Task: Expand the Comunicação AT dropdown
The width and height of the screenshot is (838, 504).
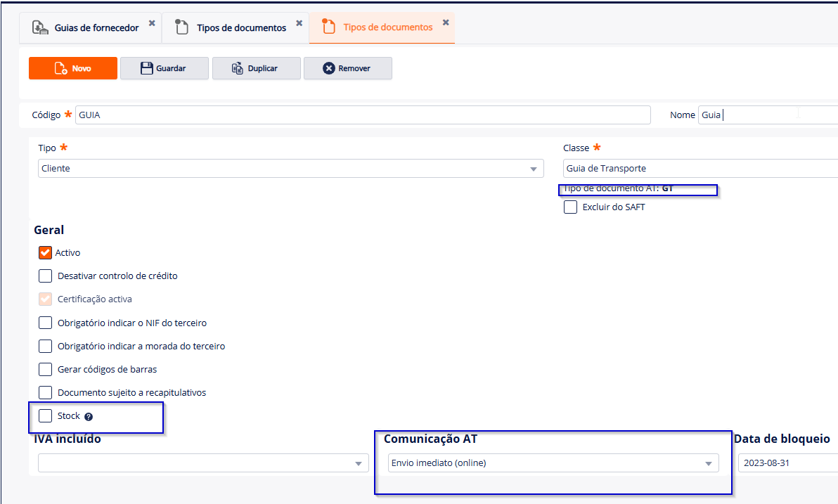Action: (x=553, y=463)
